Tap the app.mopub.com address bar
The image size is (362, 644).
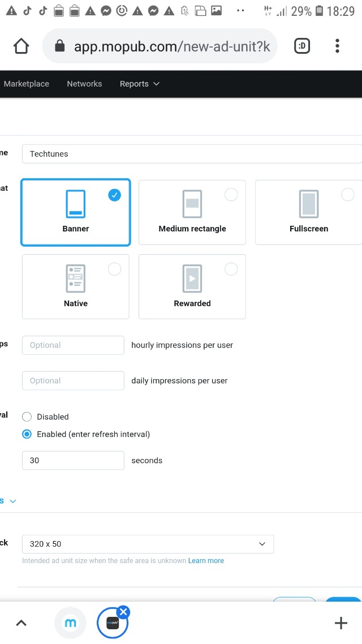coord(160,46)
